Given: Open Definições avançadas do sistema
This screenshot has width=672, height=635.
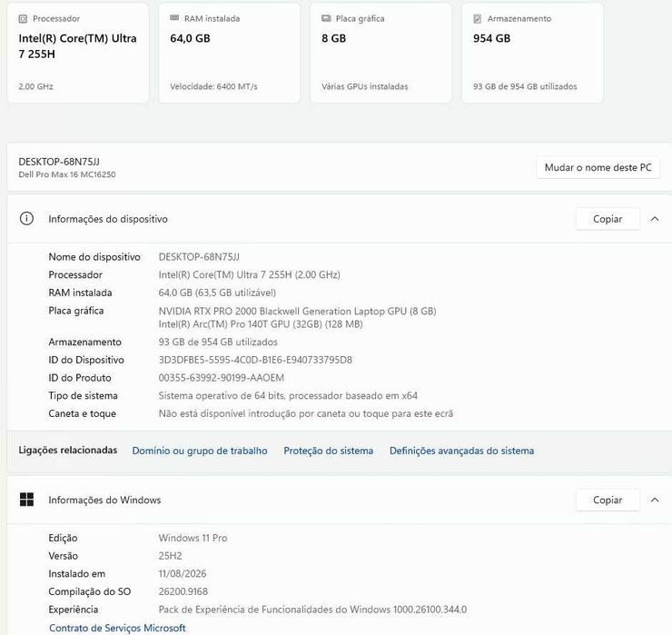Looking at the screenshot, I should [x=461, y=451].
